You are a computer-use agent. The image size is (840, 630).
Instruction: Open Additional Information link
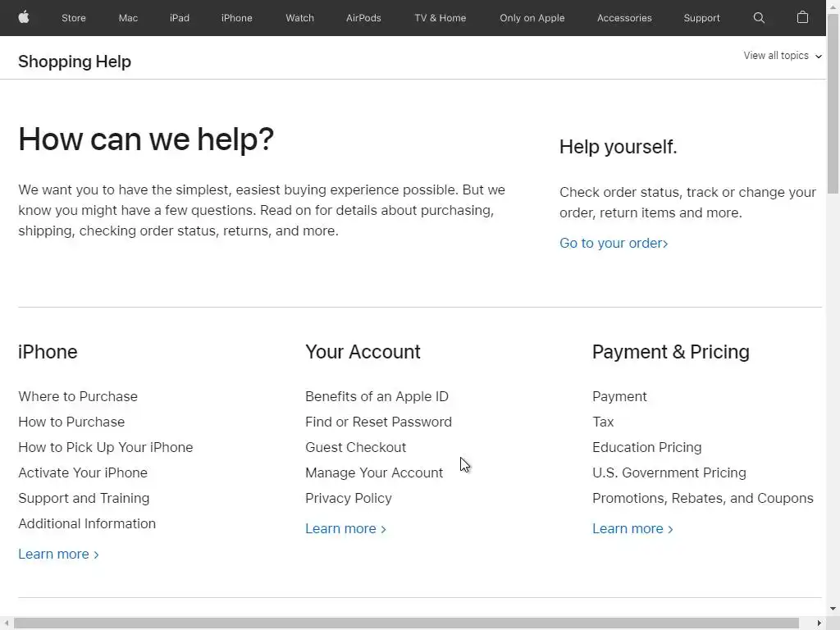[x=87, y=523]
